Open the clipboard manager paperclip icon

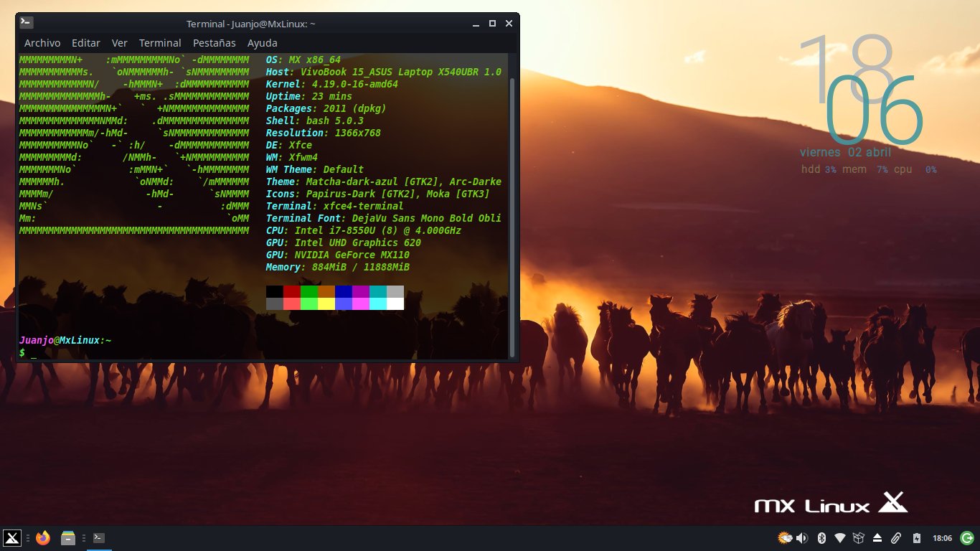point(896,538)
